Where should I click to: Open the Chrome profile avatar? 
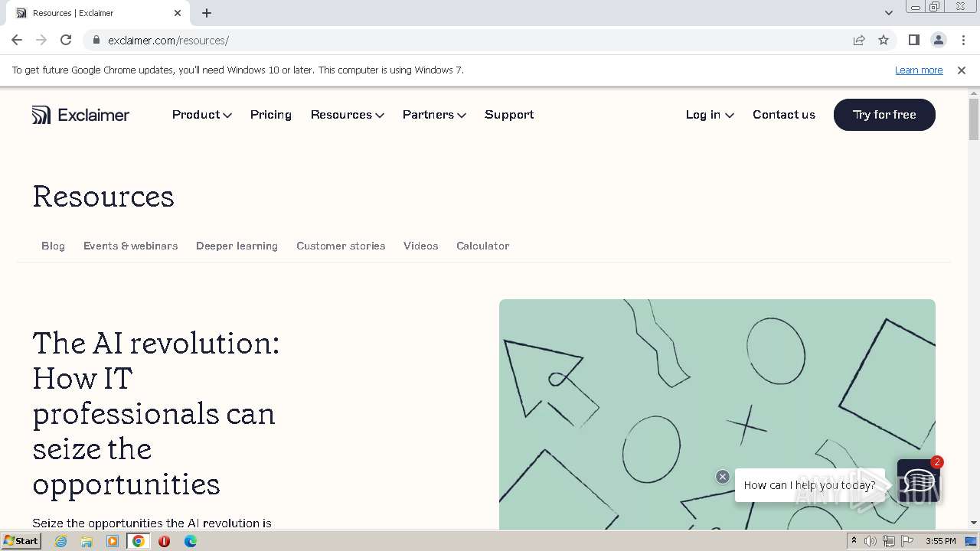938,40
